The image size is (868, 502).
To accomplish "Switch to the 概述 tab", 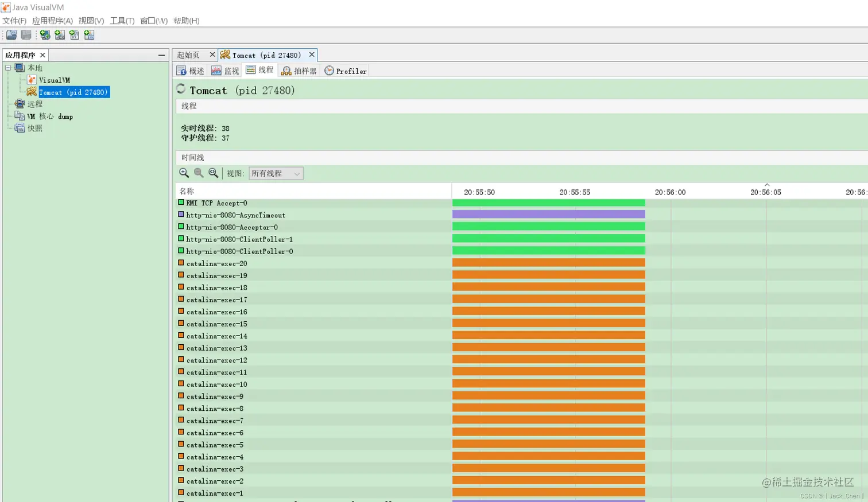I will [191, 71].
